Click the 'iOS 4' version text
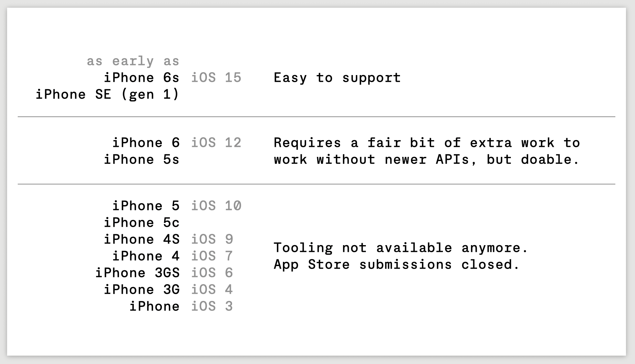This screenshot has width=635, height=364. pyautogui.click(x=212, y=290)
